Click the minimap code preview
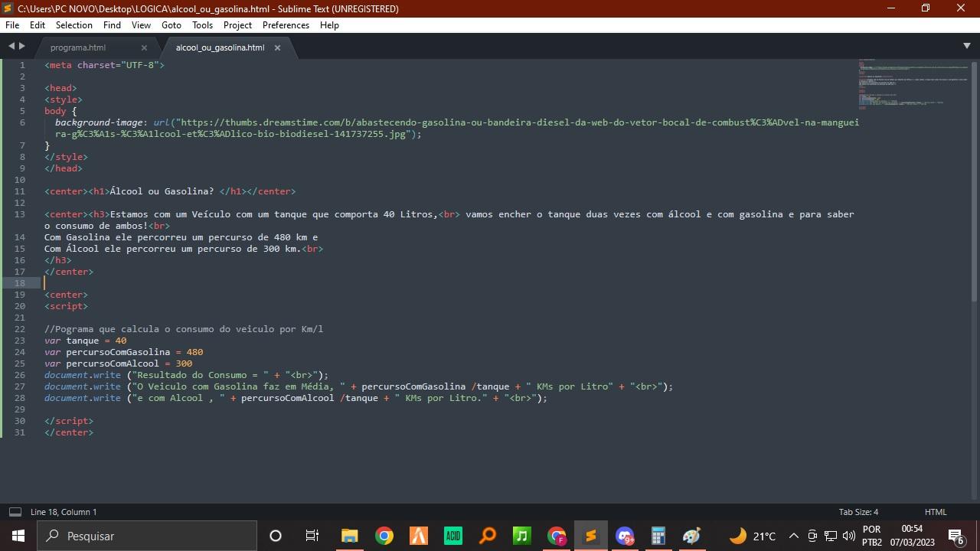This screenshot has width=980, height=551. (x=913, y=84)
